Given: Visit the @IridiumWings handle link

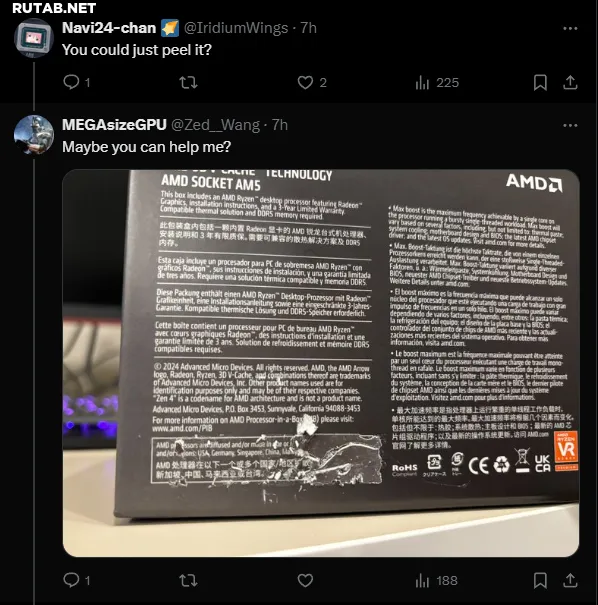Looking at the screenshot, I should coord(236,28).
